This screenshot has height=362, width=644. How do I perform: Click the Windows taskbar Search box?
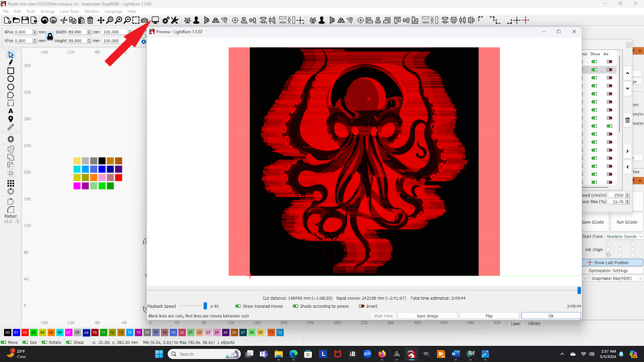tap(204, 354)
